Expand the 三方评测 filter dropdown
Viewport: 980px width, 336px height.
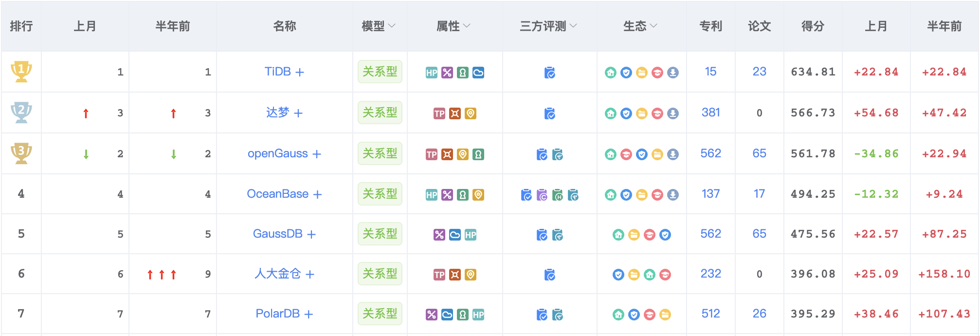548,26
